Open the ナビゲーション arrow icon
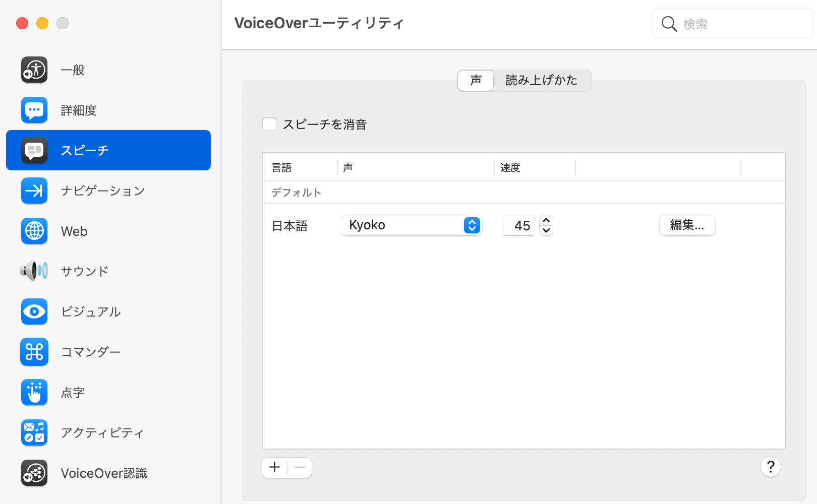This screenshot has height=504, width=817. click(x=34, y=191)
